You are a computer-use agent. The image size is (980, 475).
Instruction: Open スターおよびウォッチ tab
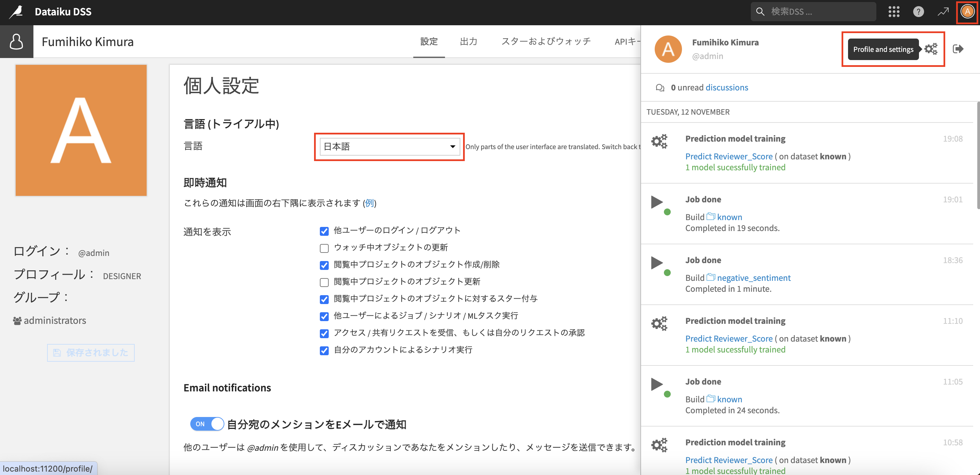coord(546,42)
